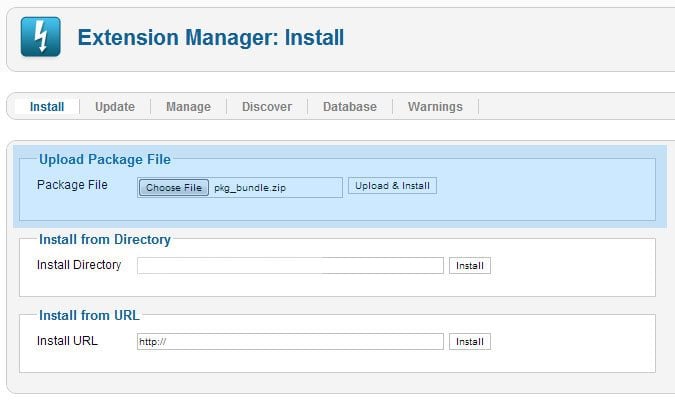View the Warnings tab
Image resolution: width=675 pixels, height=400 pixels.
pos(435,107)
